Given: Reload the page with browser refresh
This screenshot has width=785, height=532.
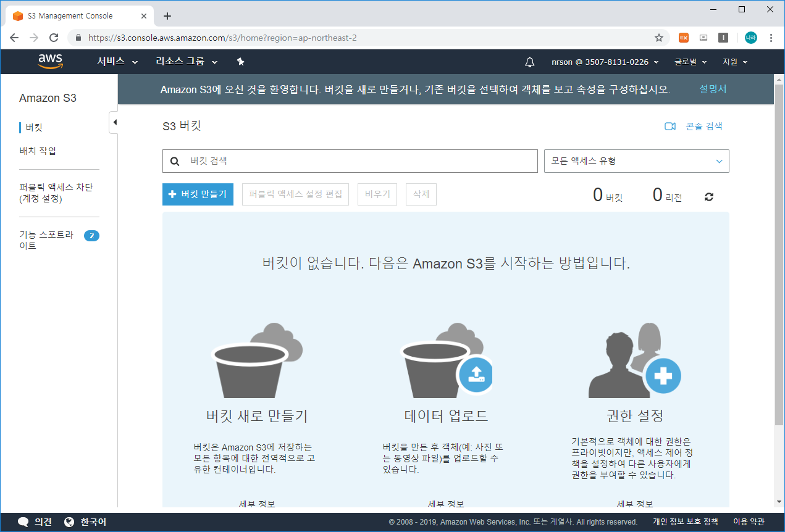Looking at the screenshot, I should click(54, 38).
